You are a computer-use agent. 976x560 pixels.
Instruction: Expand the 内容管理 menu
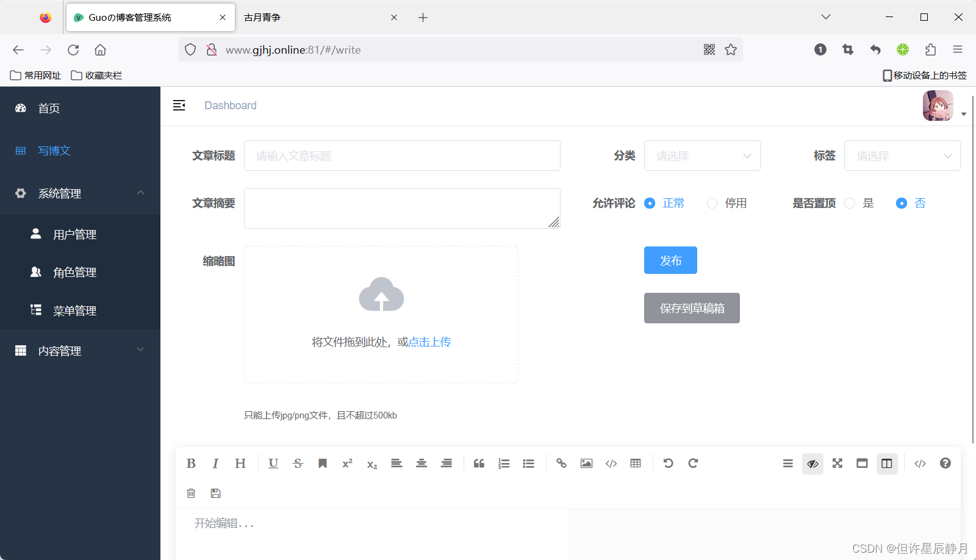click(80, 351)
